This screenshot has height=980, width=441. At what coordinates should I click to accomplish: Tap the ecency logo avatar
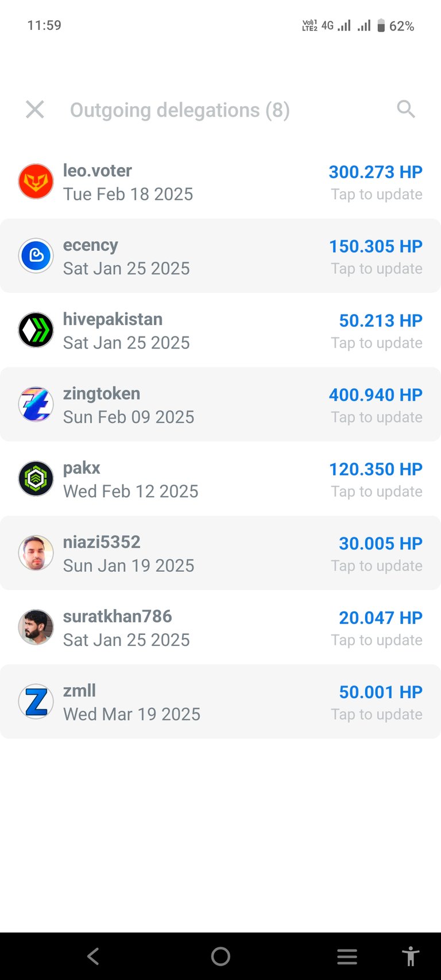(36, 255)
